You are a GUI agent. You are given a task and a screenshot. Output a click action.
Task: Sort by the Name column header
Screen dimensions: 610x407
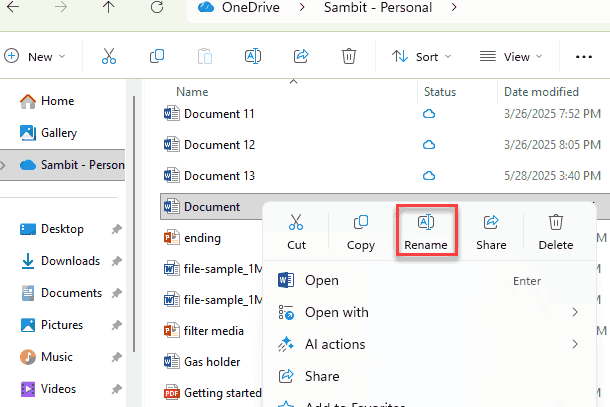click(x=192, y=92)
